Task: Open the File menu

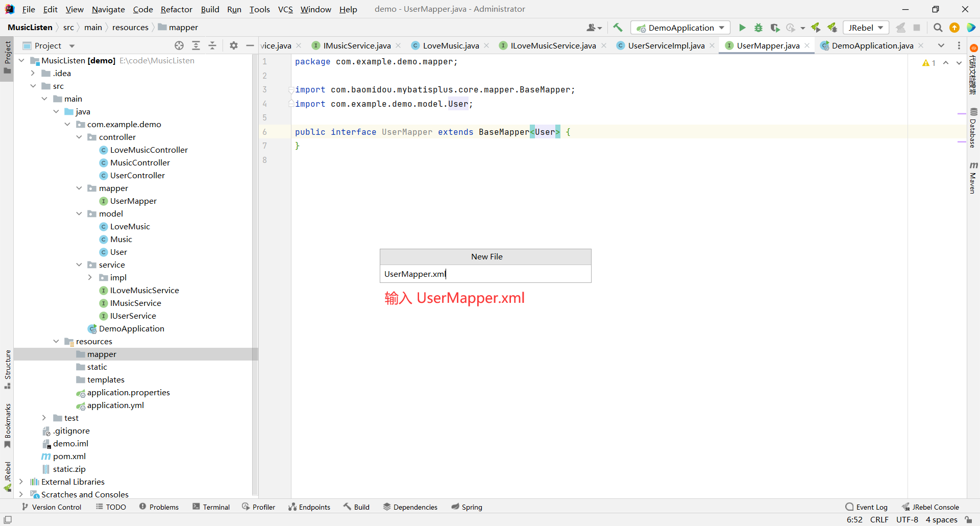Action: pyautogui.click(x=29, y=9)
